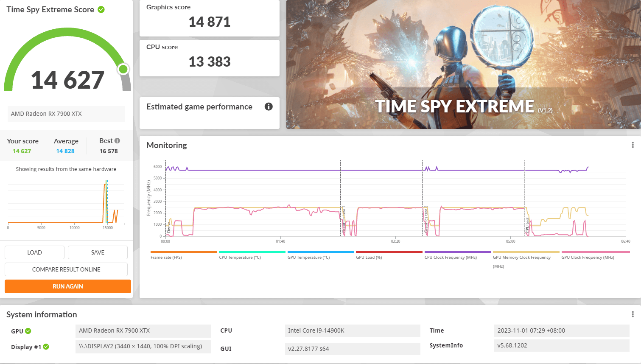
Task: Toggle the Frame rate (FPS) legend series
Action: coord(183,255)
